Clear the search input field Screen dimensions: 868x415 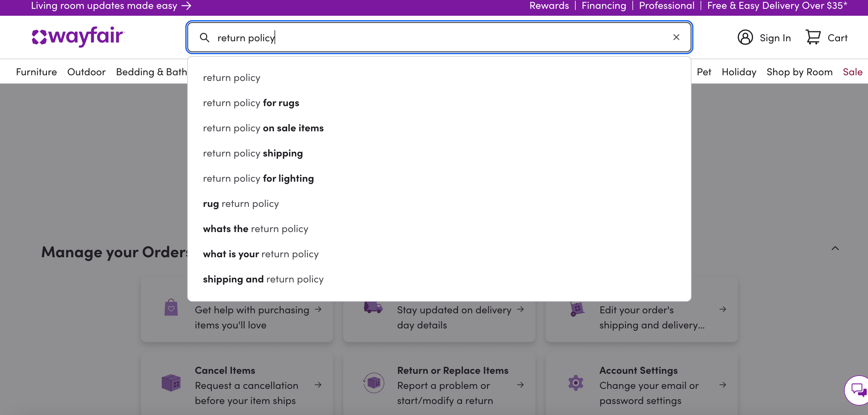[x=675, y=37]
